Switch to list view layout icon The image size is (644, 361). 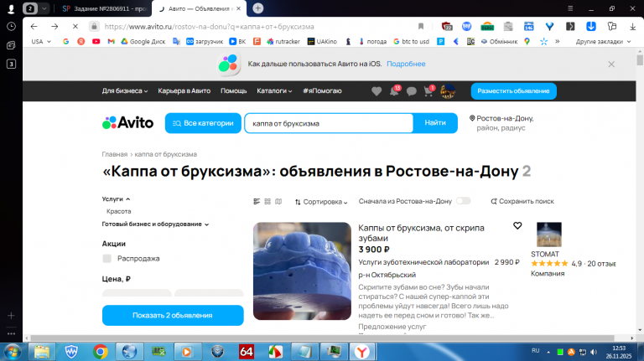coord(257,201)
